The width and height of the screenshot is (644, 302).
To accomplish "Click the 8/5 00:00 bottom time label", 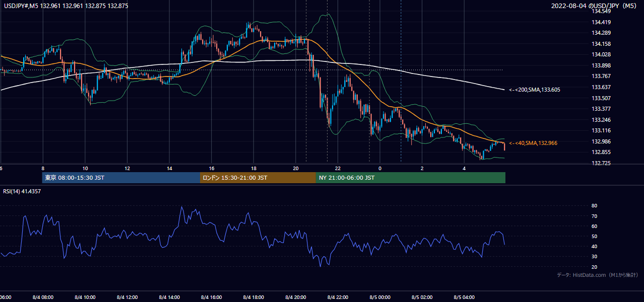I will click(x=380, y=297).
